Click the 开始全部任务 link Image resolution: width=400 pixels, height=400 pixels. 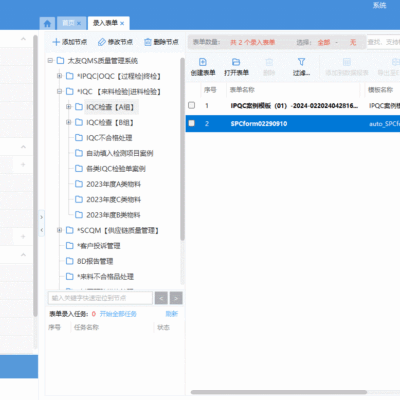tap(118, 314)
